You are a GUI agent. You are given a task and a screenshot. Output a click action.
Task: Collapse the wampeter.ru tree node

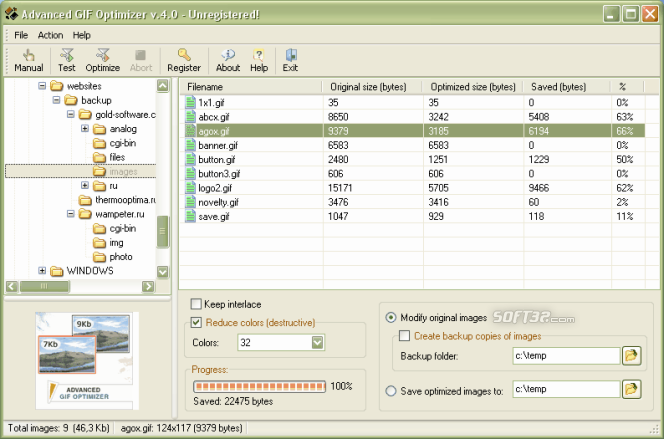(71, 214)
